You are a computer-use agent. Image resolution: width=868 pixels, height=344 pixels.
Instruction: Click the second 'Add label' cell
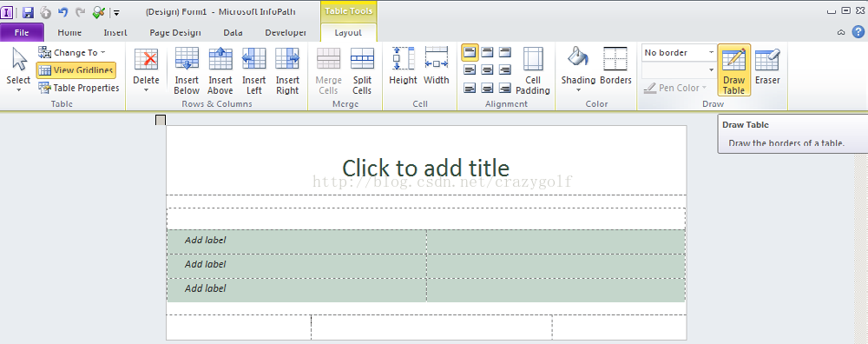click(x=296, y=266)
